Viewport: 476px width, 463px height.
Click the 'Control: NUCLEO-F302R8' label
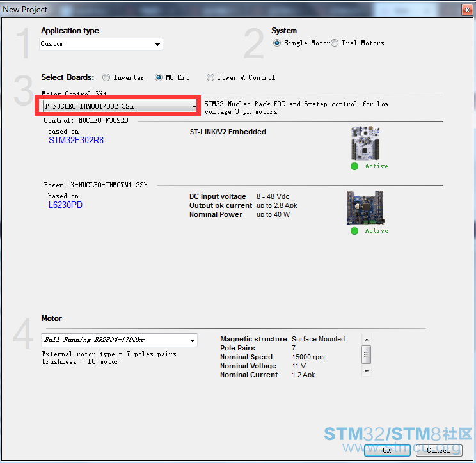[x=86, y=120]
